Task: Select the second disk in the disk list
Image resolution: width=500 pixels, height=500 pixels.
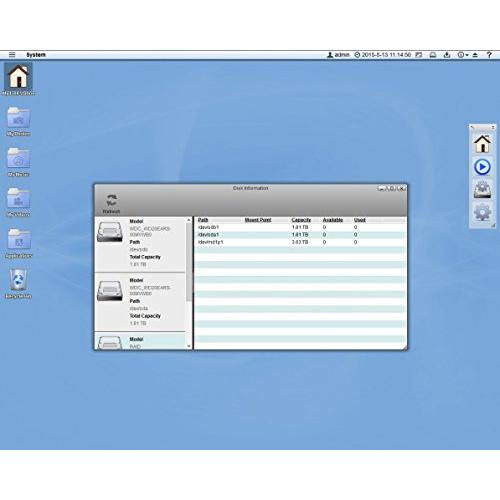Action: pyautogui.click(x=140, y=302)
